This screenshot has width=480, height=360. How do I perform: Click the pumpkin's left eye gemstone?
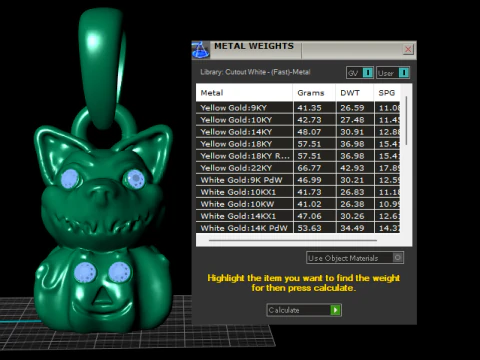(85, 272)
